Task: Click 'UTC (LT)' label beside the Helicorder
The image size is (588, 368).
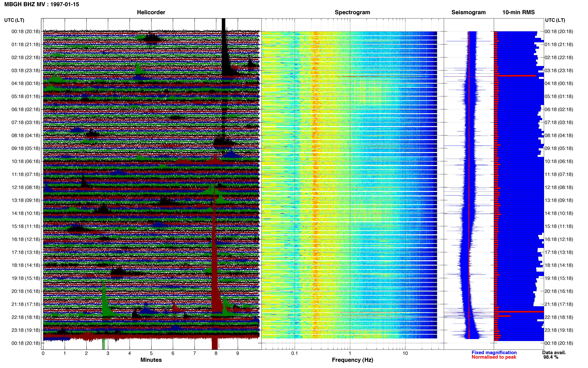Action: [14, 20]
